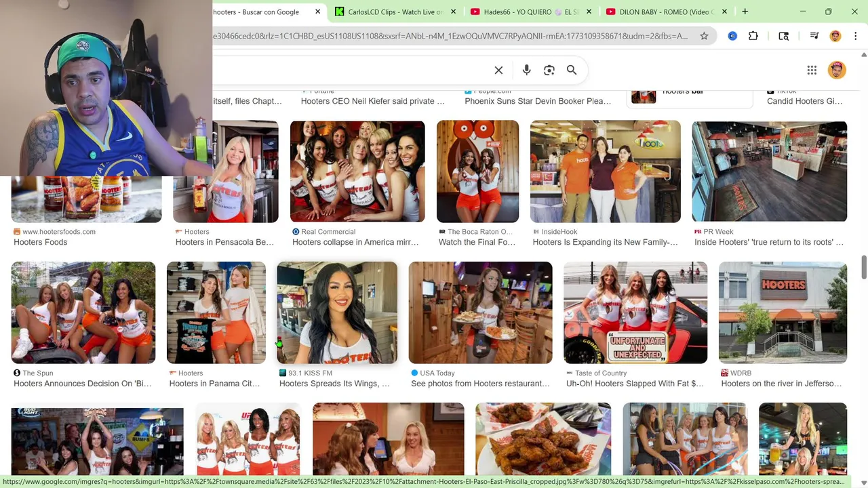
Task: Click 'Hooters CEO Neil Kiefer said private' link
Action: coord(373,101)
